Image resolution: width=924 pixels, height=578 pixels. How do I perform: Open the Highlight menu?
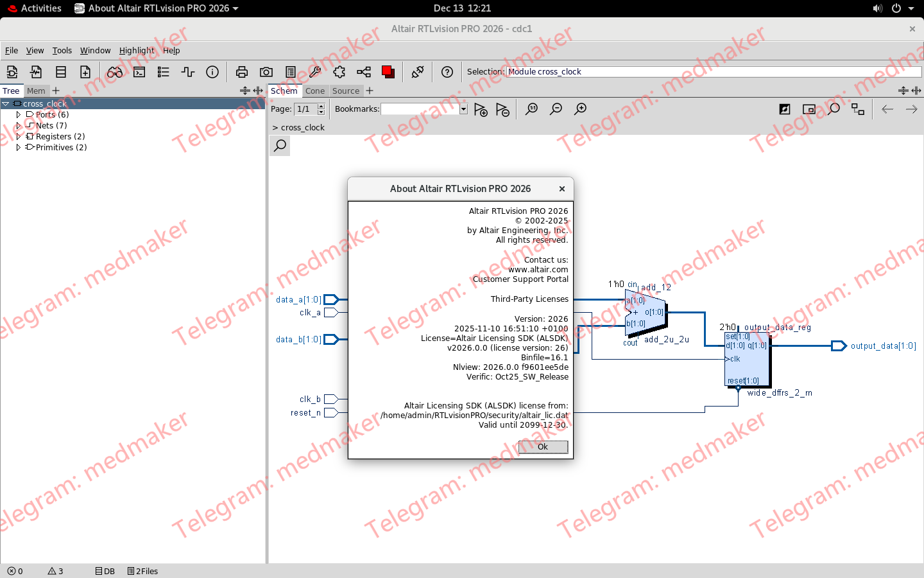tap(137, 50)
